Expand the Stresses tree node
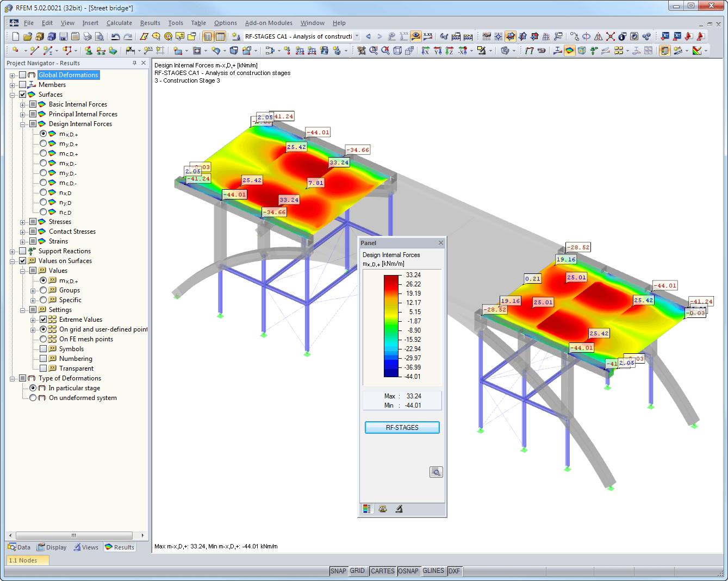 tap(22, 221)
